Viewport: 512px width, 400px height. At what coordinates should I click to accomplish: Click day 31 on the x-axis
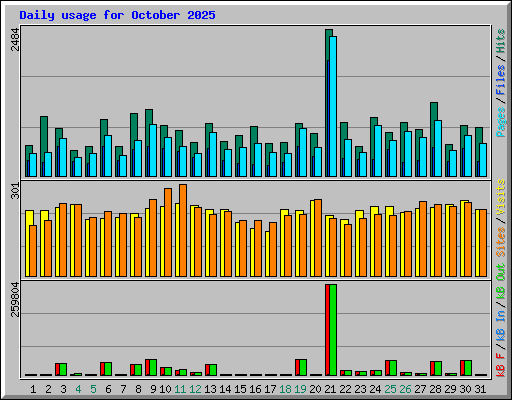[480, 389]
